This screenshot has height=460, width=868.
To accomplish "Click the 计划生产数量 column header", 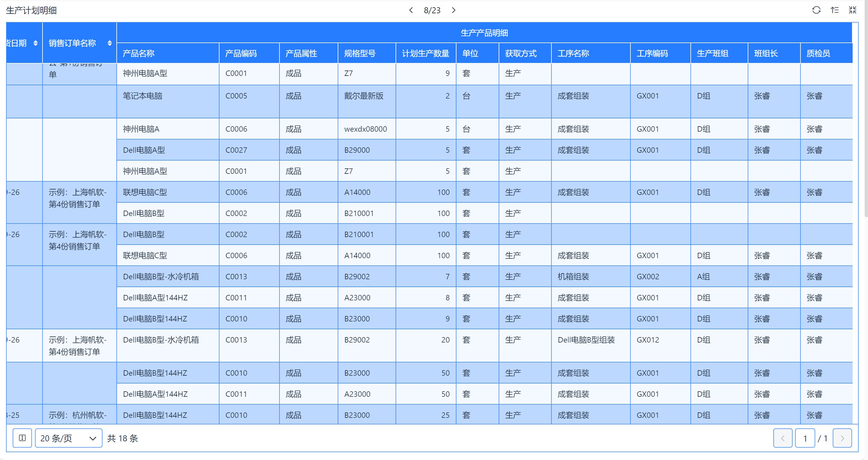I will click(x=425, y=53).
